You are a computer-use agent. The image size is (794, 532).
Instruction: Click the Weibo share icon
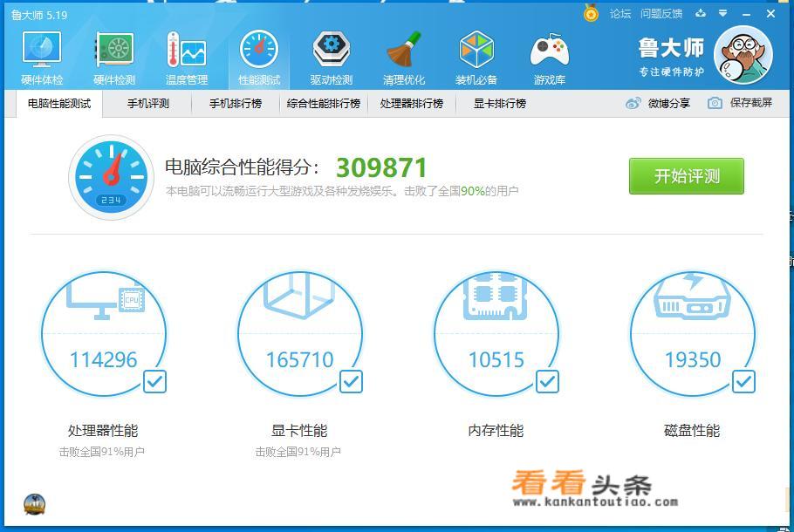(x=633, y=103)
